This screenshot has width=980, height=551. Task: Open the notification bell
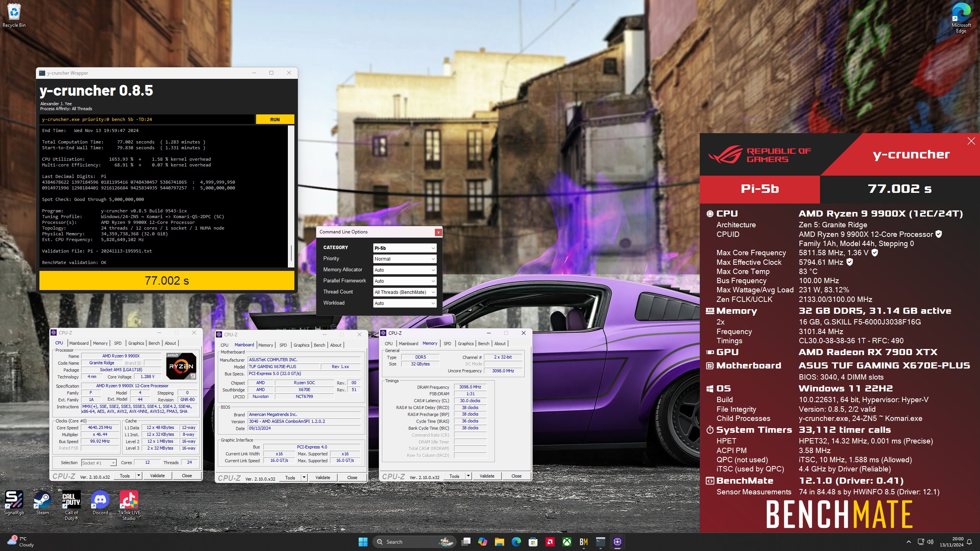pyautogui.click(x=969, y=542)
